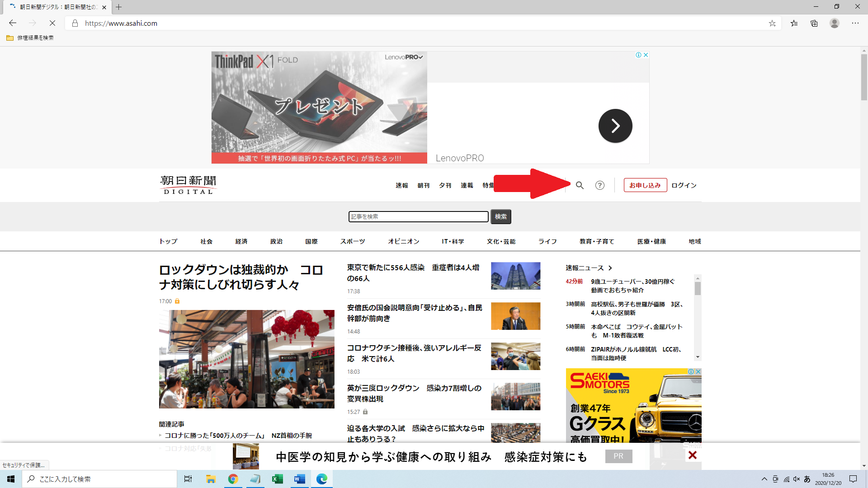The height and width of the screenshot is (488, 868).
Task: Launch Excel from the taskbar
Action: (x=277, y=479)
